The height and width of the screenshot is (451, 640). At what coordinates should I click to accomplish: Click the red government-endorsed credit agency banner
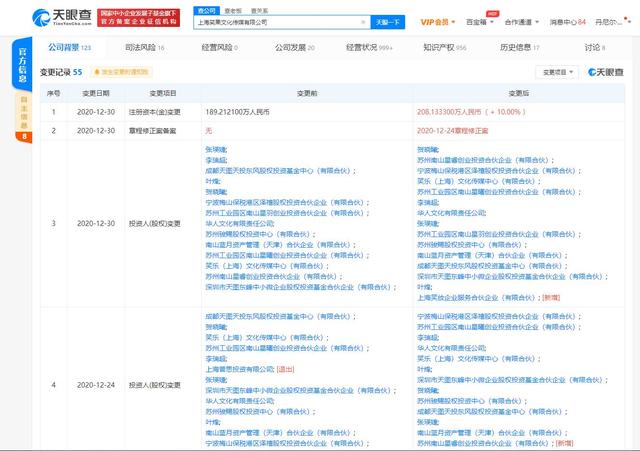tap(138, 18)
